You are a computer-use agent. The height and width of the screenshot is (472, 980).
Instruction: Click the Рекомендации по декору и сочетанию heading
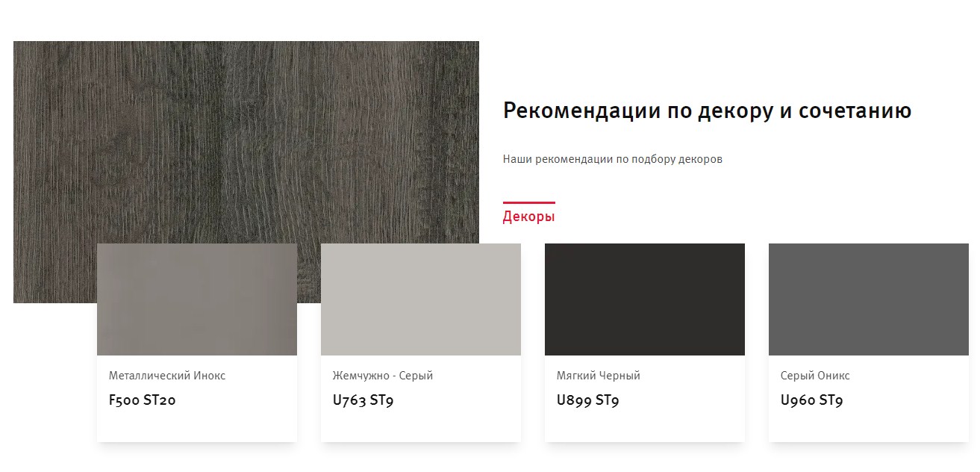click(708, 111)
